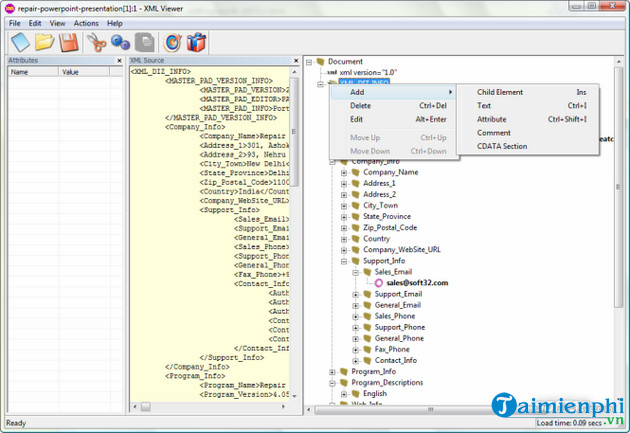
Task: Add a CDATA Section from submenu
Action: click(527, 147)
